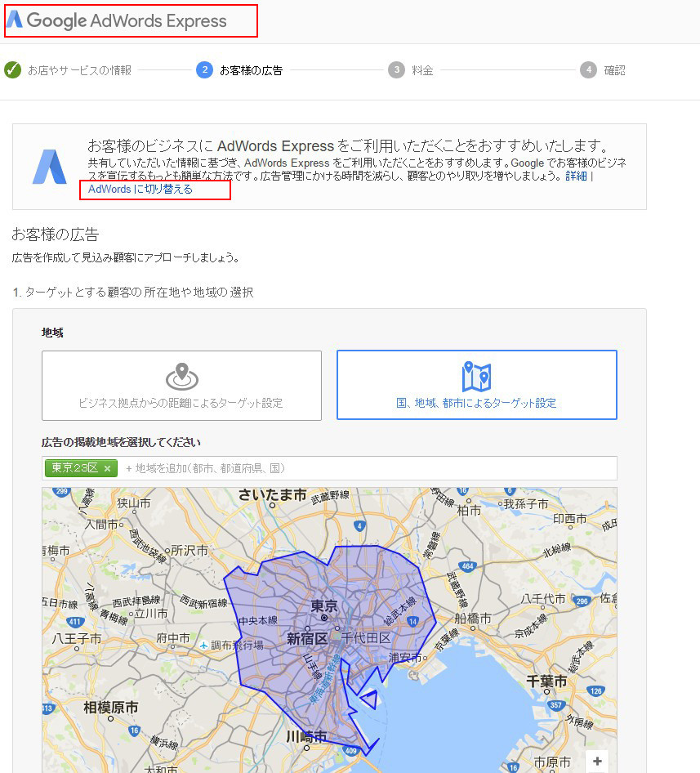Viewport: 700px width, 773px height.
Task: Click 所沢市 label on the map
Action: pos(189,550)
